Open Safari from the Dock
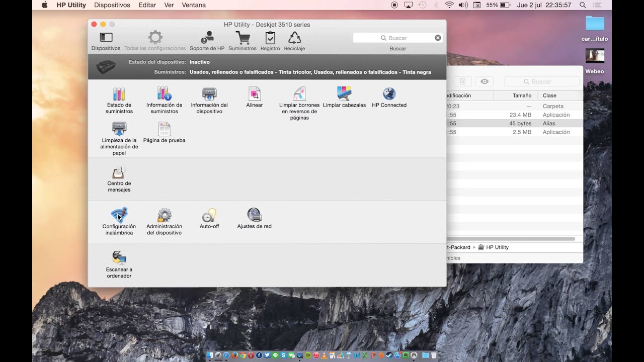 pyautogui.click(x=226, y=355)
